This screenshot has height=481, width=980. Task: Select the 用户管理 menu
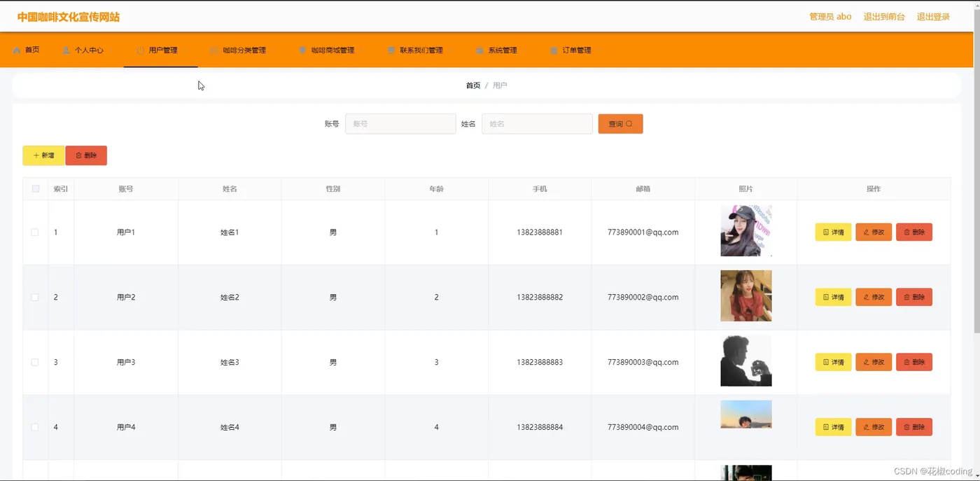tap(160, 50)
